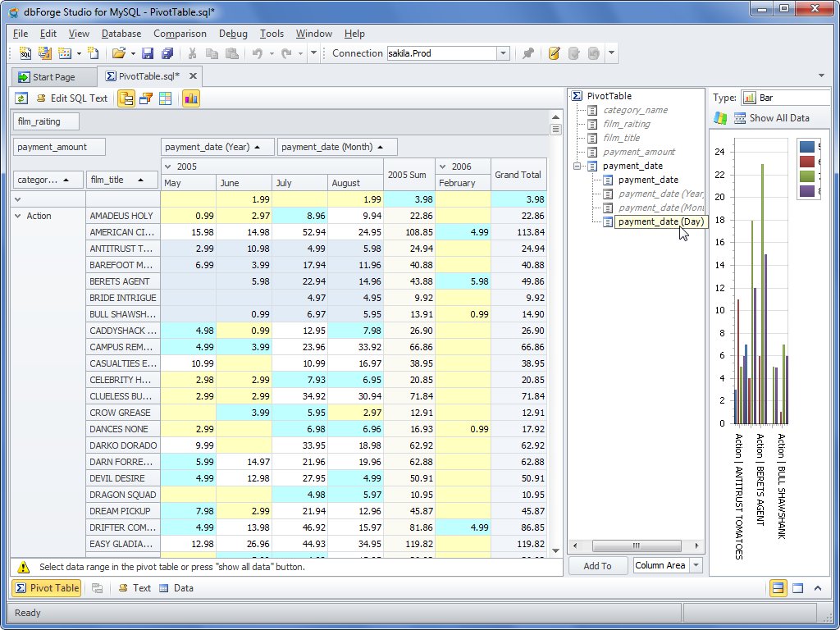Toggle the pivot filter funnel button
840x630 pixels.
coord(146,98)
